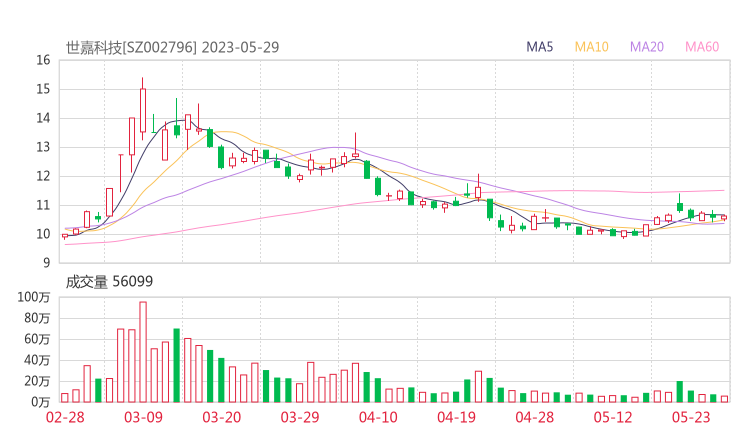Screen dimensions: 740x440
Task: Click the 40万 volume axis label
Action: click(x=37, y=361)
